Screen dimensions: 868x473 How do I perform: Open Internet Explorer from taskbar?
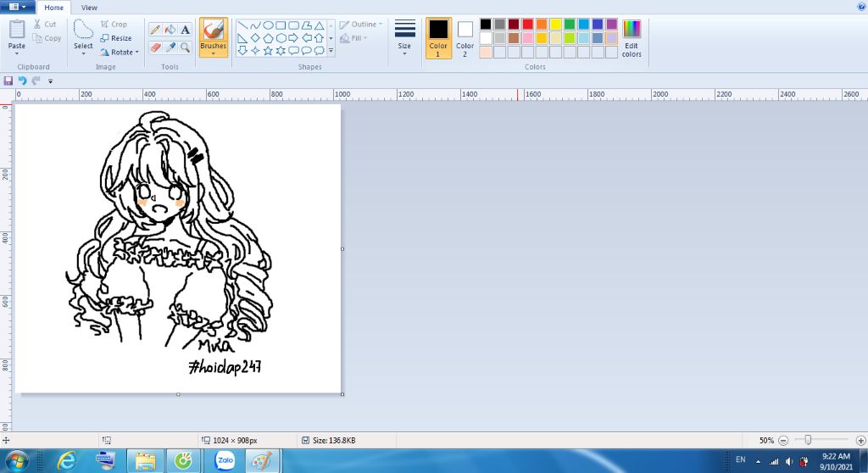67,461
